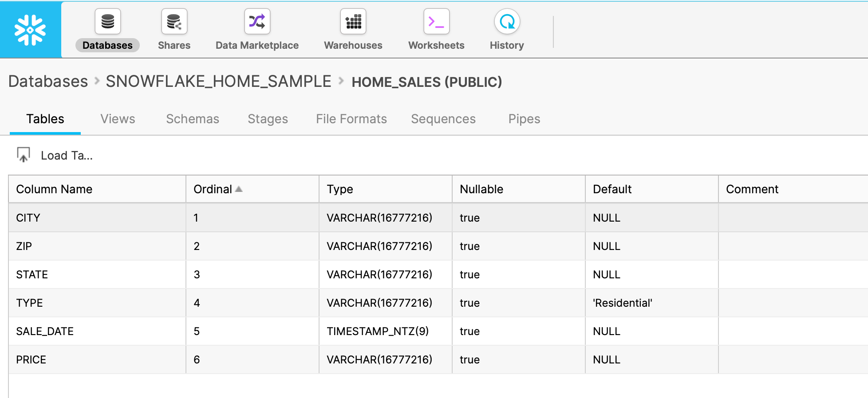868x398 pixels.
Task: Select the Worksheets label in navigation
Action: 436,45
